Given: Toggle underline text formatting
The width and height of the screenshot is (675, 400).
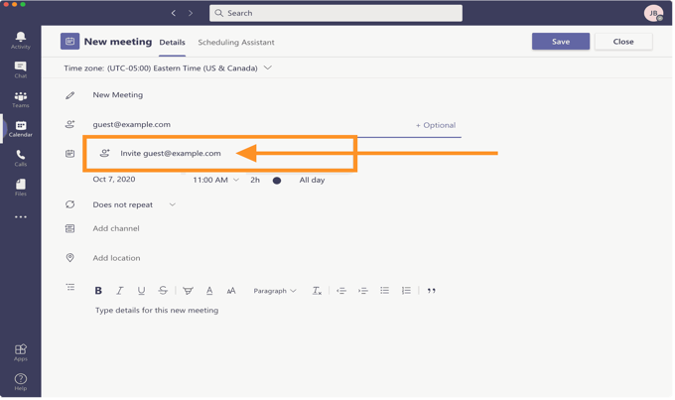Looking at the screenshot, I should [141, 291].
